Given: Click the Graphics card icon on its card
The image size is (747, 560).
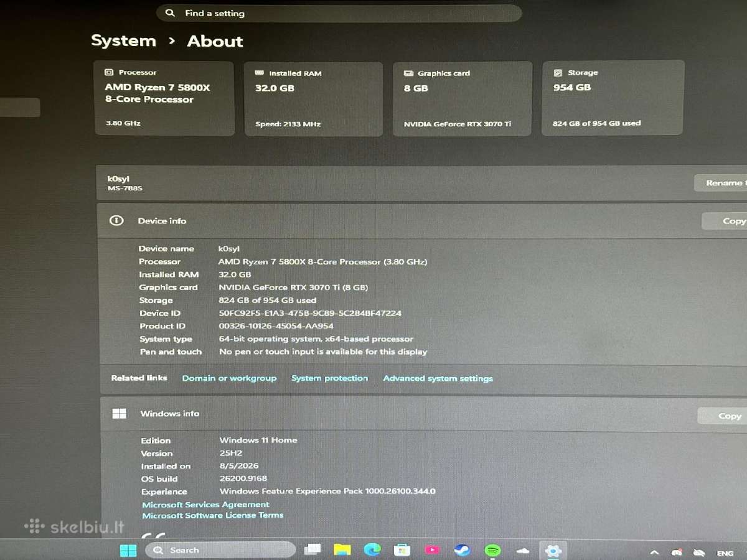Looking at the screenshot, I should point(408,73).
